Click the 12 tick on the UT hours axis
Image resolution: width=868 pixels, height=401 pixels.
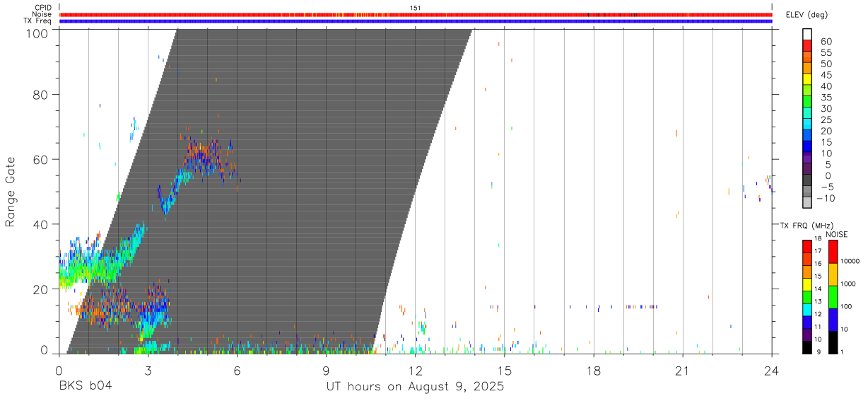[415, 370]
